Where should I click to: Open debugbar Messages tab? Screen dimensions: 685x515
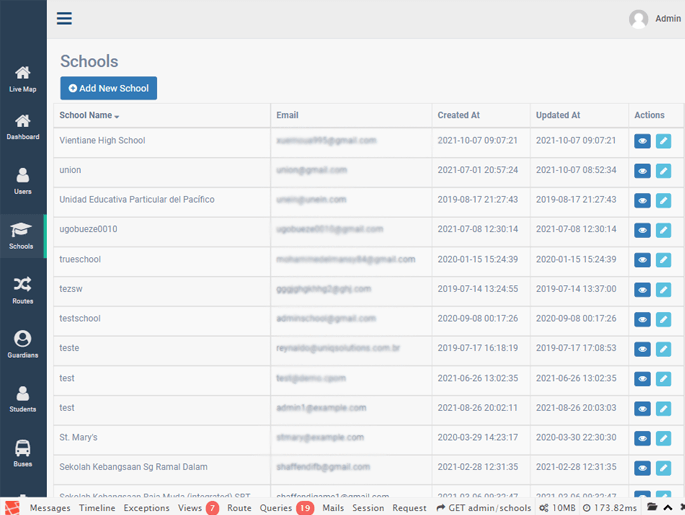click(x=50, y=508)
